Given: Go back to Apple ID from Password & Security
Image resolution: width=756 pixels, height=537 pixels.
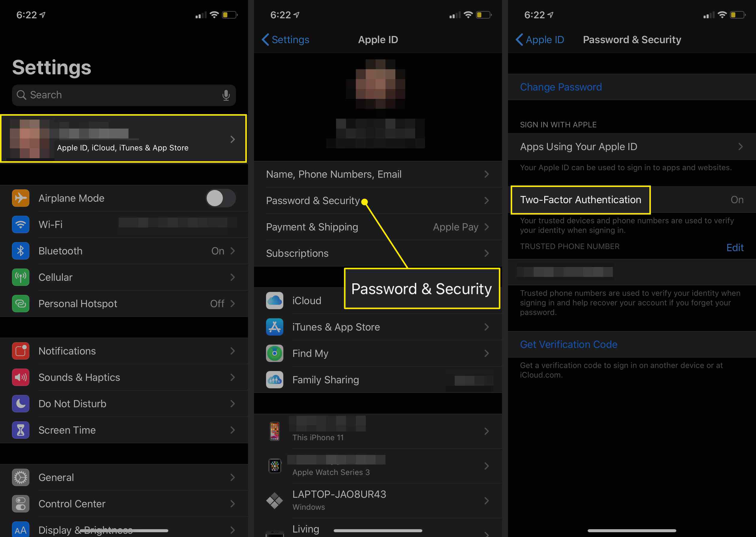Looking at the screenshot, I should click(539, 40).
